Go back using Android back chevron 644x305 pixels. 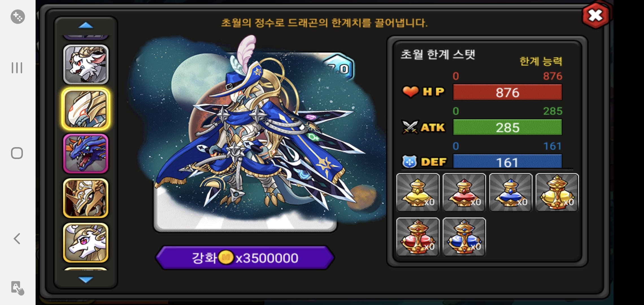coord(17,239)
